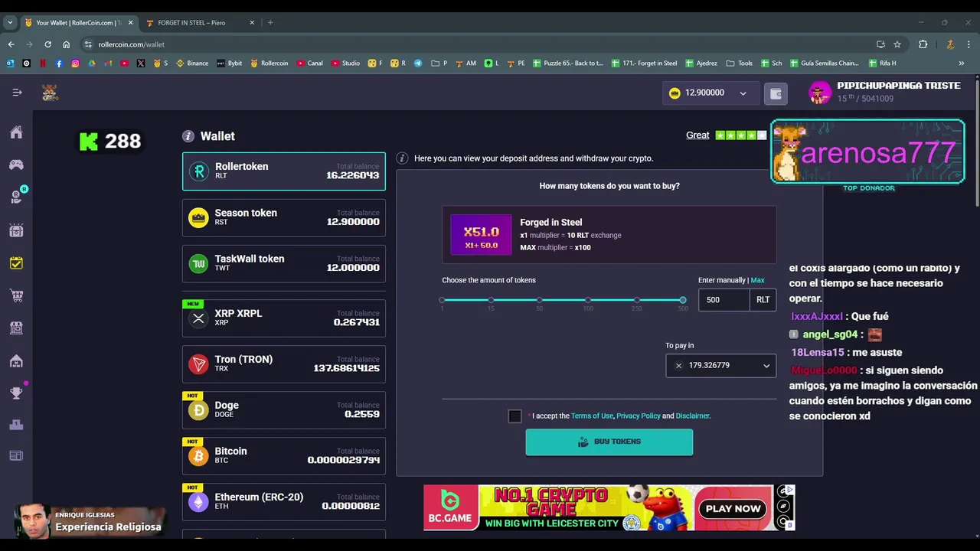Show more bookmarks via overflow chevron
This screenshot has height=551, width=980.
click(961, 64)
